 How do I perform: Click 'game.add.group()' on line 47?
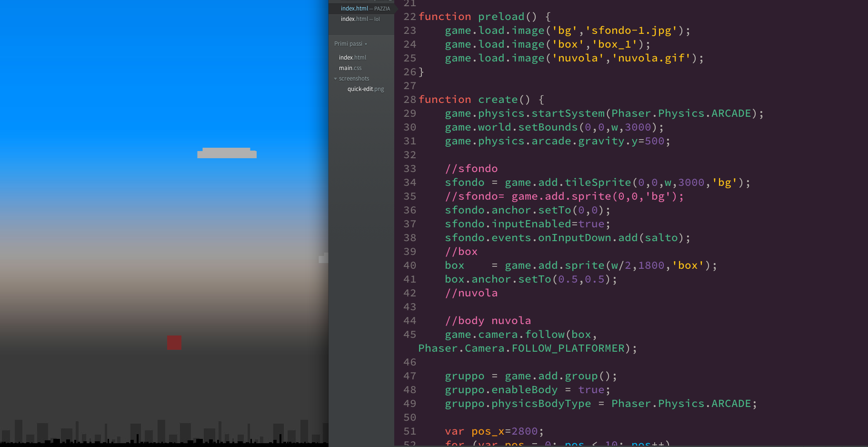[558, 376]
